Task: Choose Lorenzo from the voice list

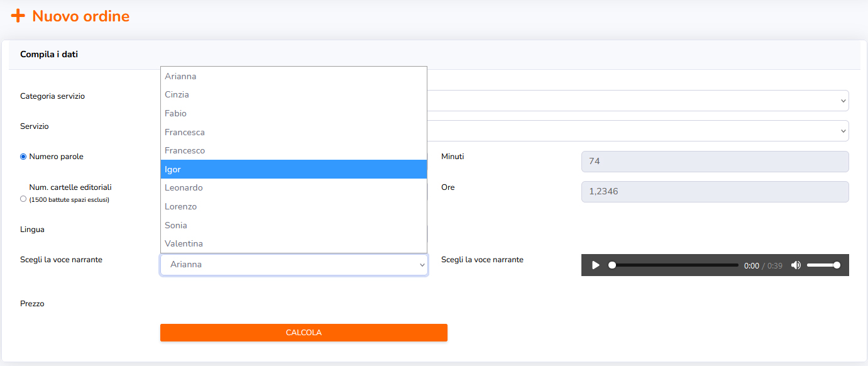Action: tap(294, 206)
